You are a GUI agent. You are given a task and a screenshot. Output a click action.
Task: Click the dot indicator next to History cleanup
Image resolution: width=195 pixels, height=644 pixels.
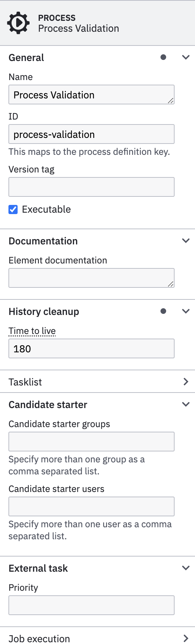click(163, 311)
